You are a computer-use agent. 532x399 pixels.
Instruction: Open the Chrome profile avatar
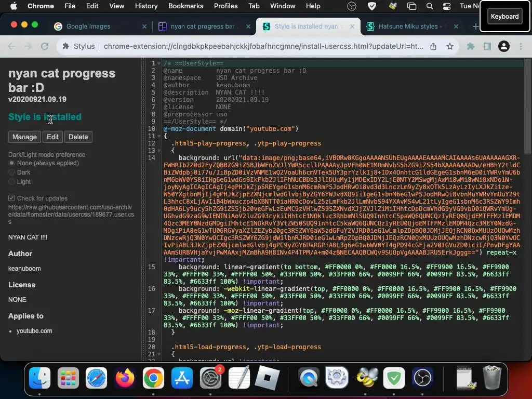pos(504,46)
